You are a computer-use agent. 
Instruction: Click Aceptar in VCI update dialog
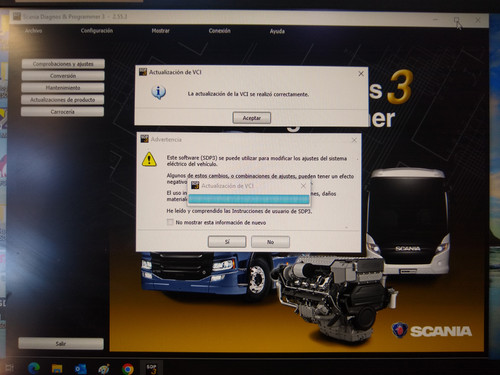tap(252, 118)
